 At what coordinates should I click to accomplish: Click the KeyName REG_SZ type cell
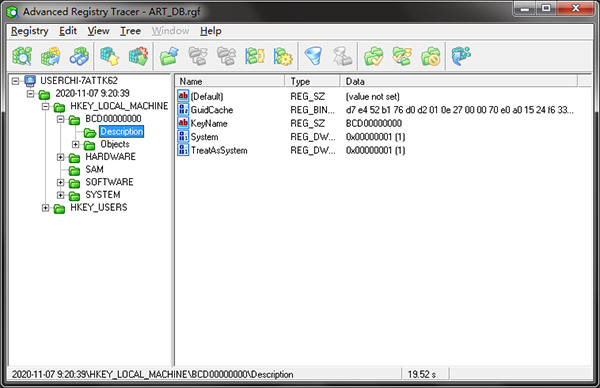307,123
